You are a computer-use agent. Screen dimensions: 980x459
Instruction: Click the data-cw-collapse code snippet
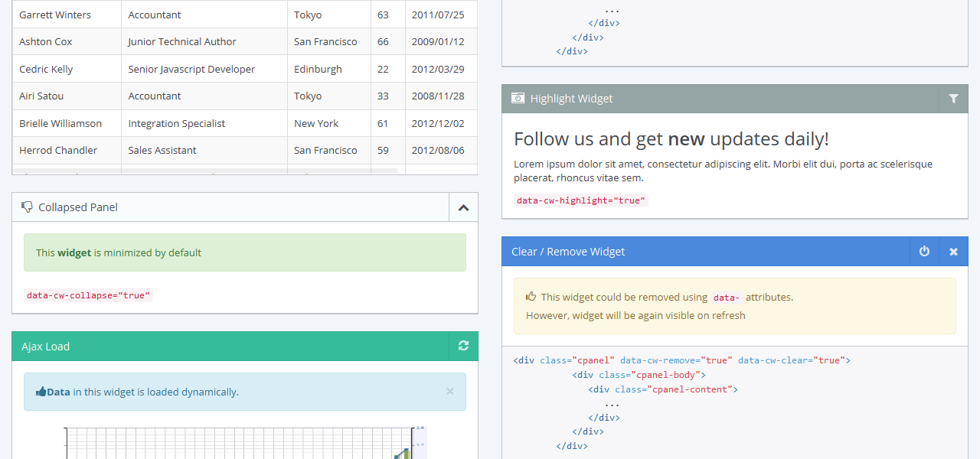(x=89, y=295)
